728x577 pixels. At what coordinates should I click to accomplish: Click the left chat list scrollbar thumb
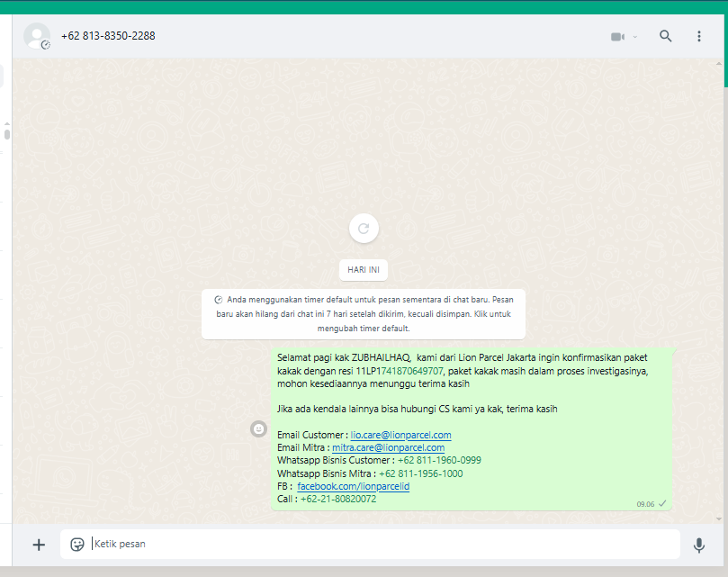7,134
